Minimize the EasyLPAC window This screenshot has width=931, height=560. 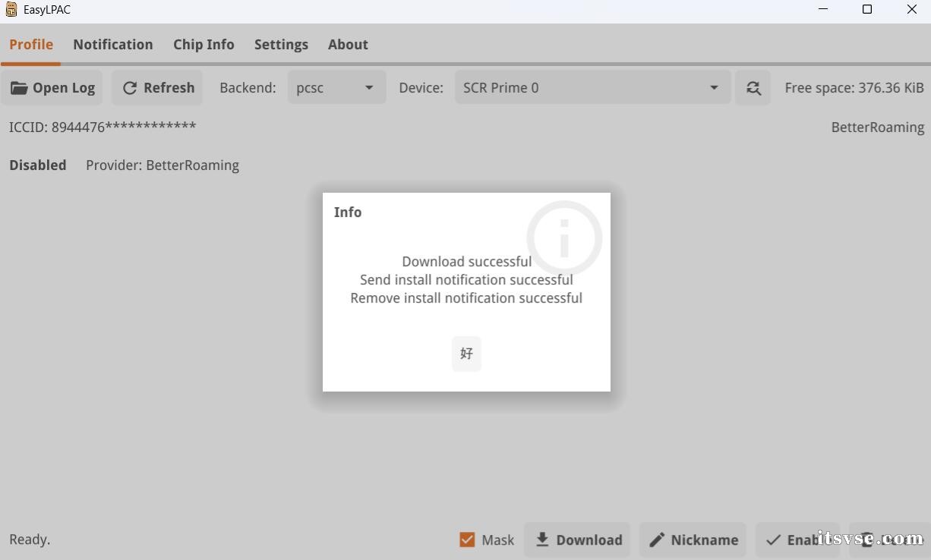823,10
